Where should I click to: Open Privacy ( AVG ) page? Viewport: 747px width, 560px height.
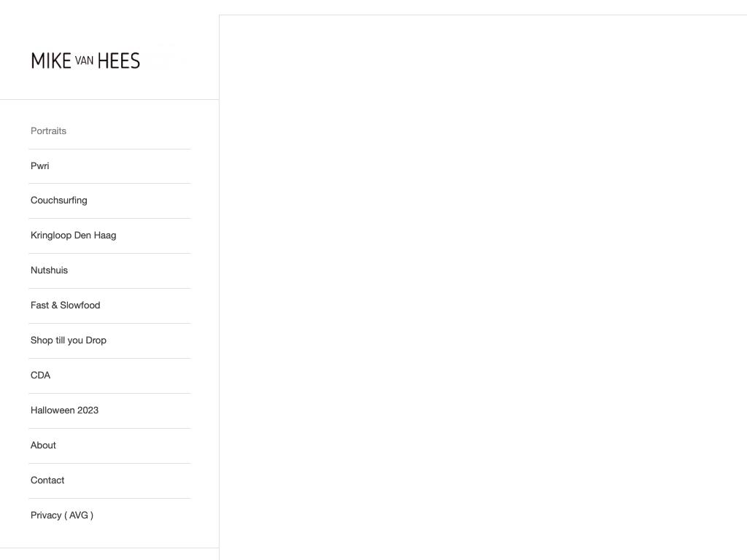62,516
